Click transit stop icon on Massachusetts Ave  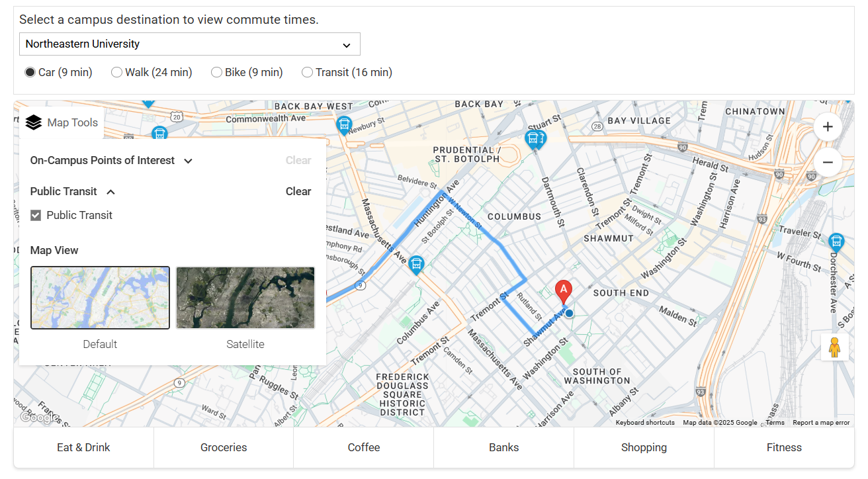click(416, 265)
